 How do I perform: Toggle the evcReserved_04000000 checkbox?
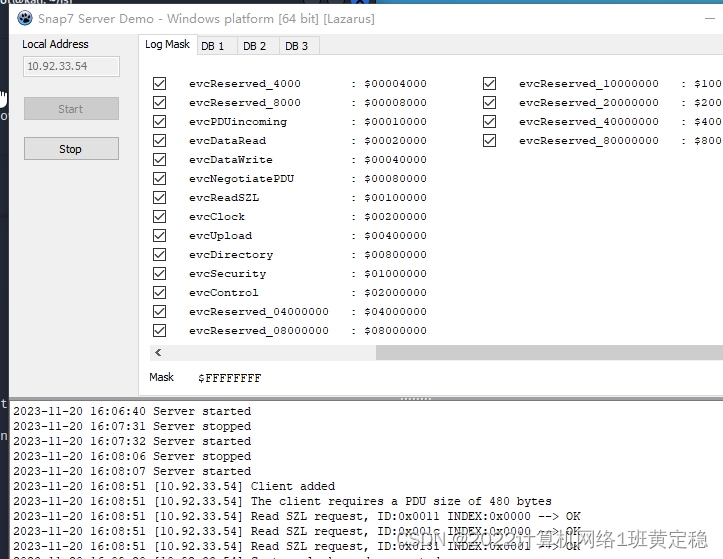point(160,311)
